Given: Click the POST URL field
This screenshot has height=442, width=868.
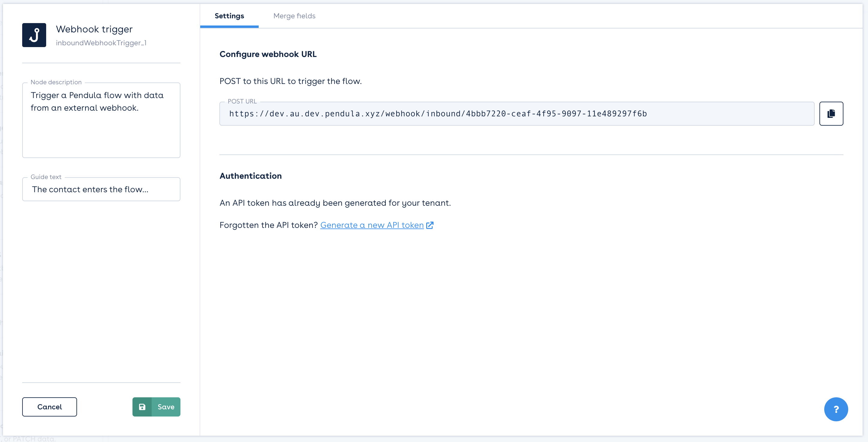Looking at the screenshot, I should pyautogui.click(x=516, y=114).
